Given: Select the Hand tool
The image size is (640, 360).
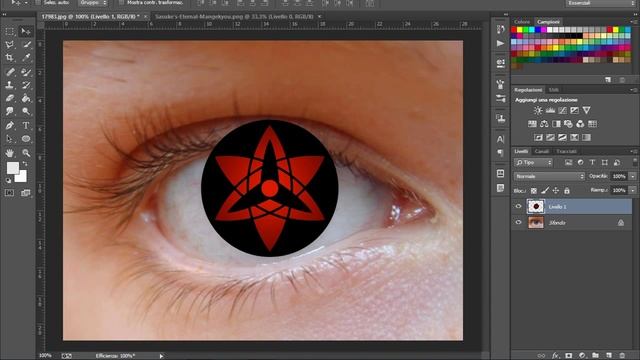Looking at the screenshot, I should 9,153.
